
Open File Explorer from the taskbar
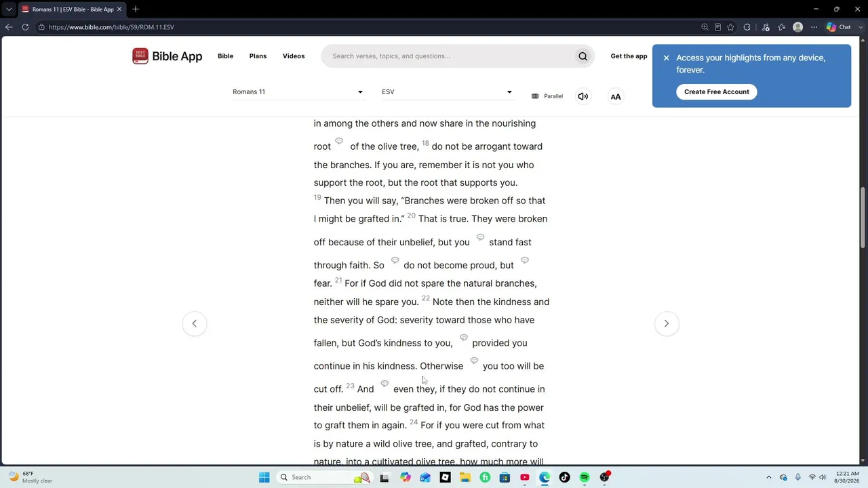[x=465, y=477]
